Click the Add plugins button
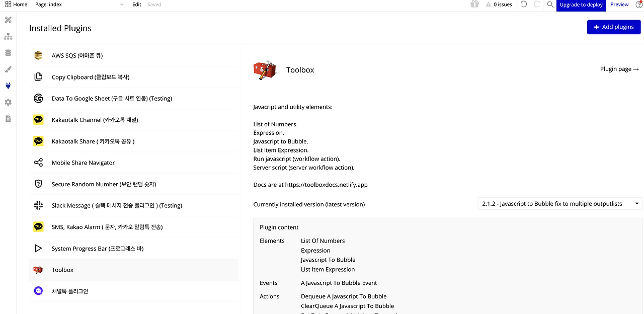 (x=613, y=27)
